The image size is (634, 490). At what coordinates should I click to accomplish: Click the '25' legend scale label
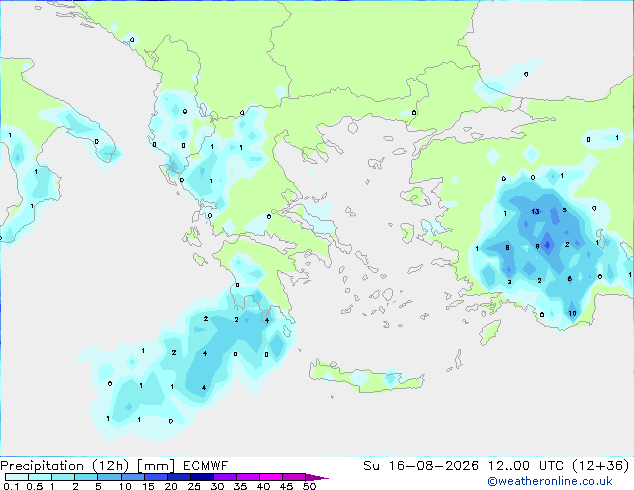(x=194, y=486)
